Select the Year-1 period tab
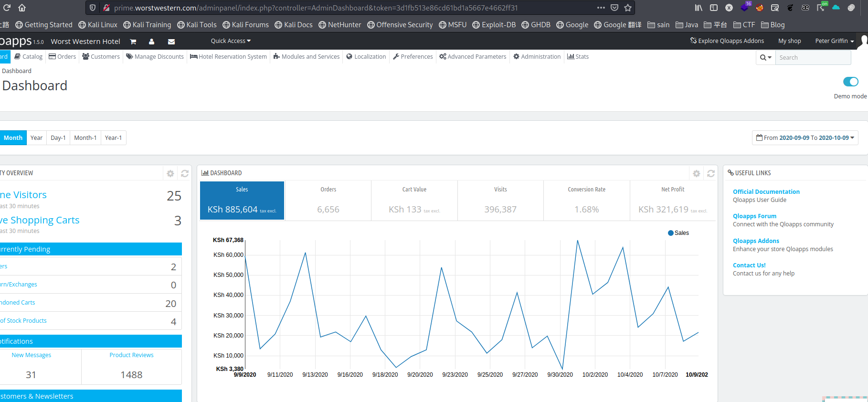 point(114,138)
